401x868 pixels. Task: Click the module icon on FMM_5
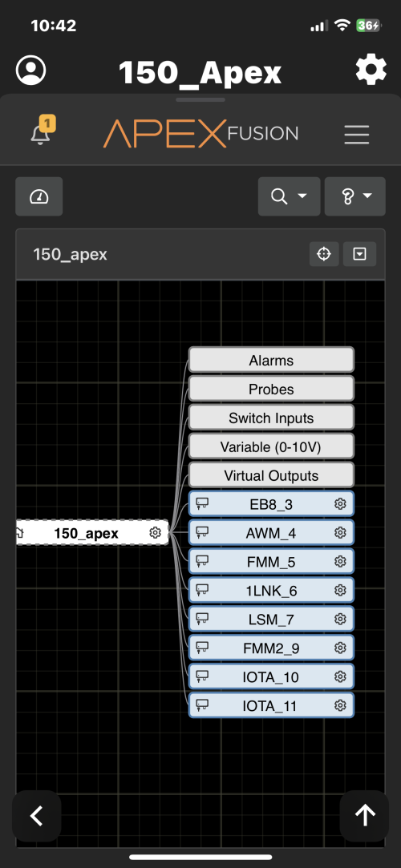pos(202,562)
